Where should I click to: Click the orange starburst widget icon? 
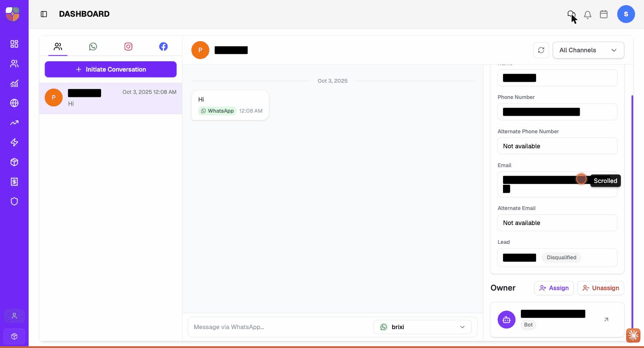tap(633, 336)
